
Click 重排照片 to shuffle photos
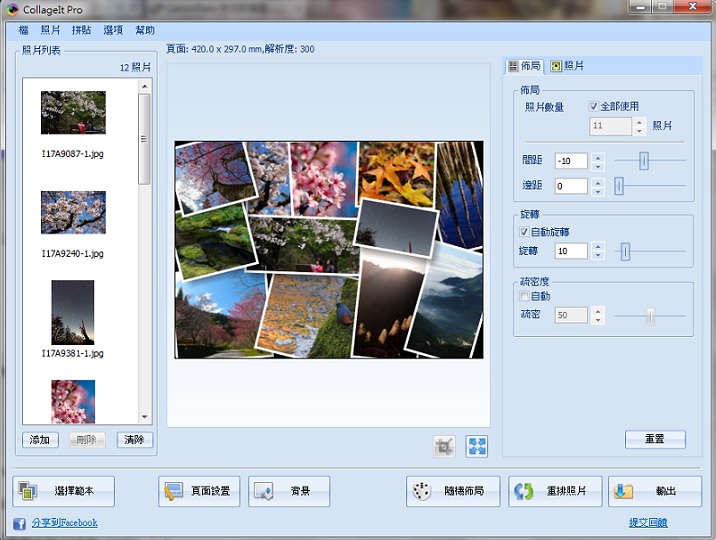[555, 491]
